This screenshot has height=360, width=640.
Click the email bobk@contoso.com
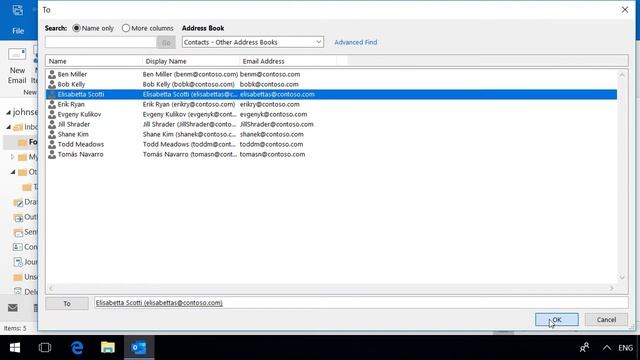(x=269, y=84)
